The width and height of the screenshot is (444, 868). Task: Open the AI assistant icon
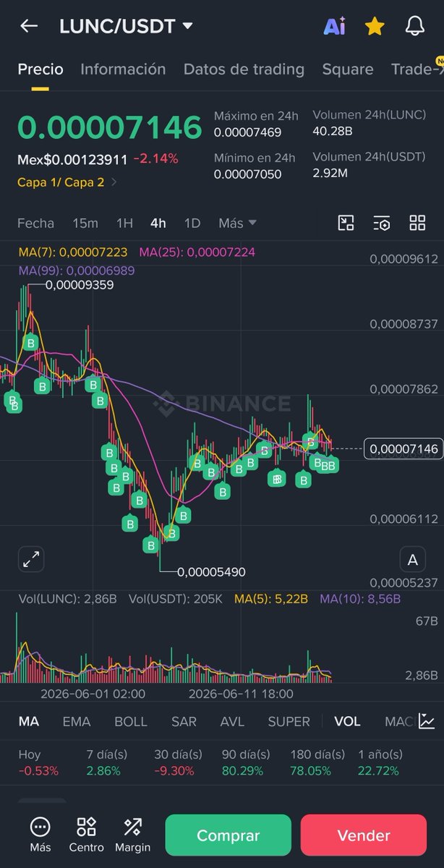click(x=334, y=27)
